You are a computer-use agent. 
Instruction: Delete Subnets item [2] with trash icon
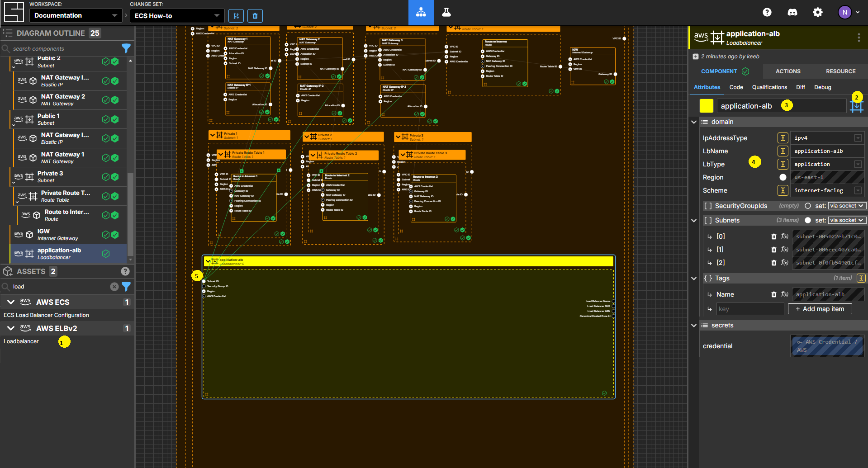coord(774,263)
